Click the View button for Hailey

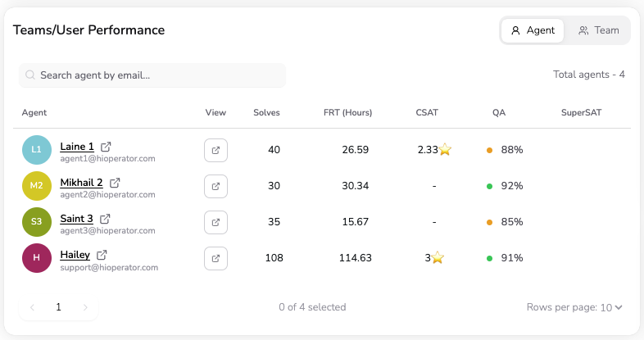tap(215, 258)
